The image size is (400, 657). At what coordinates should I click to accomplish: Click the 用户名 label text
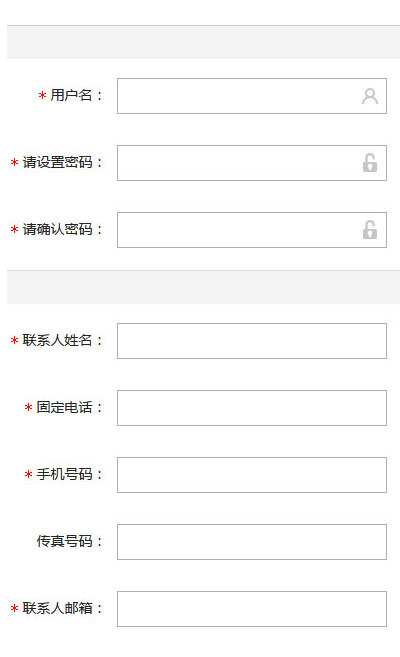tap(71, 95)
